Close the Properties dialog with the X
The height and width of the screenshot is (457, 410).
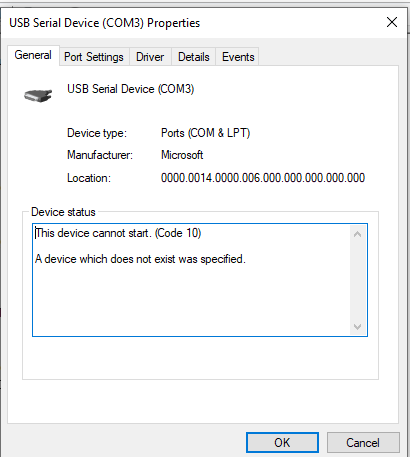pos(392,22)
